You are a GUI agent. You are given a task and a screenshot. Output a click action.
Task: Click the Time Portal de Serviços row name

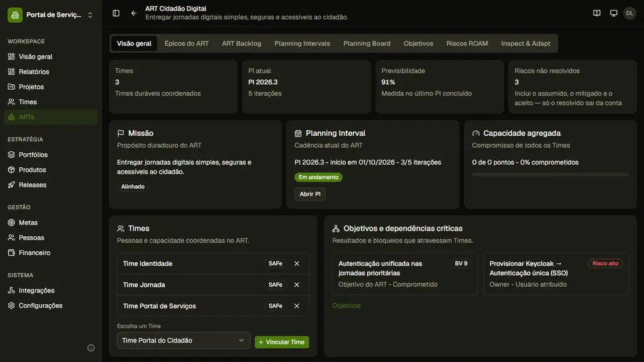click(x=159, y=306)
